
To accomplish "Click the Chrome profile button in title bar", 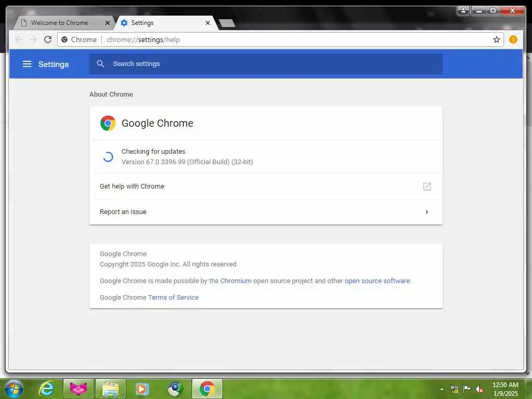I will tap(463, 11).
